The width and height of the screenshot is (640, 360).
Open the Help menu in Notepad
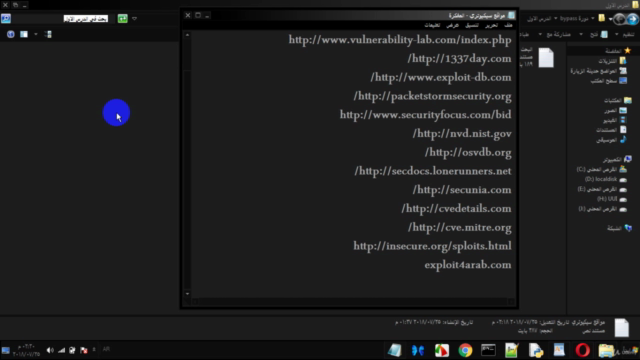click(x=432, y=25)
